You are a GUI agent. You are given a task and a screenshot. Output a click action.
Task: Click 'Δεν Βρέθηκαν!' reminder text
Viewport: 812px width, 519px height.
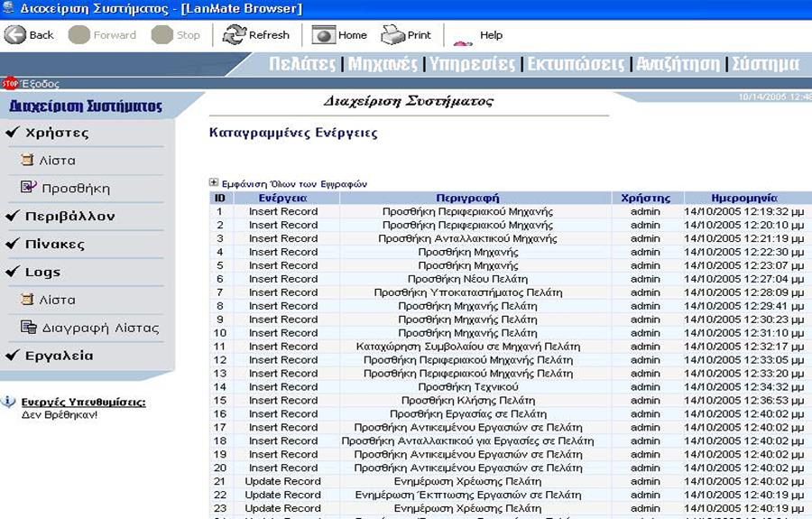(x=59, y=415)
